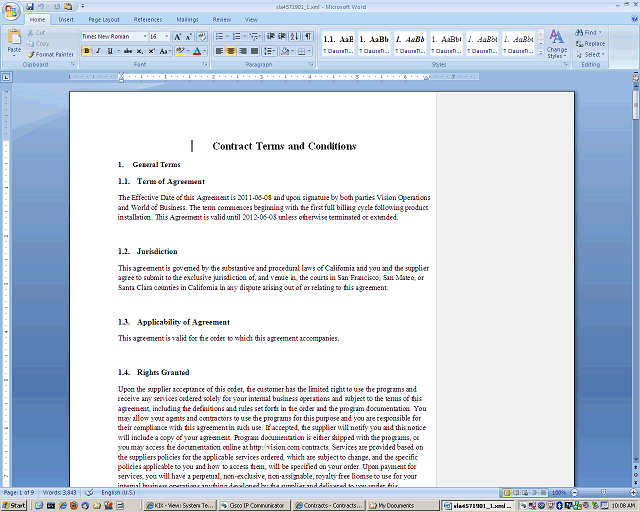640x512 pixels.
Task: Switch to Draft view
Action: (x=543, y=492)
